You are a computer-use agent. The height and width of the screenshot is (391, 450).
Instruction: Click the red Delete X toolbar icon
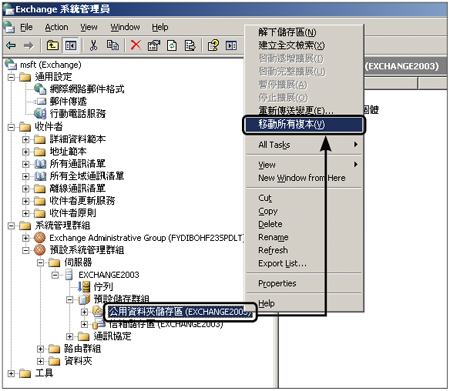(x=136, y=45)
